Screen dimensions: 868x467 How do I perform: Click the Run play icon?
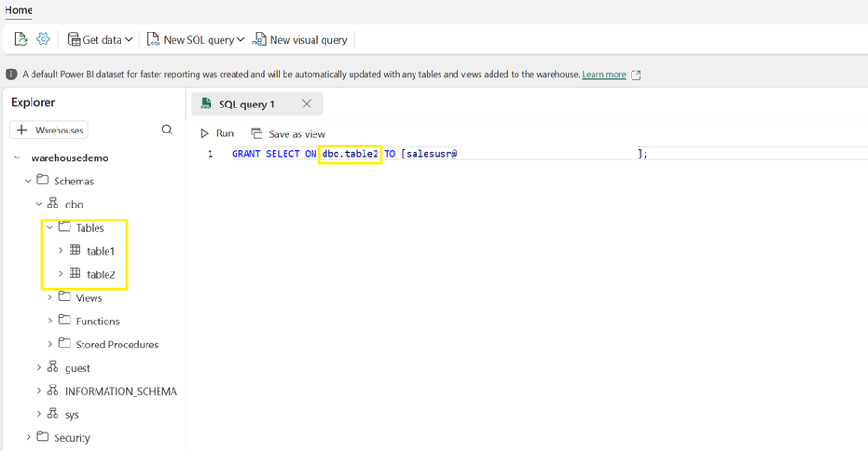(205, 133)
